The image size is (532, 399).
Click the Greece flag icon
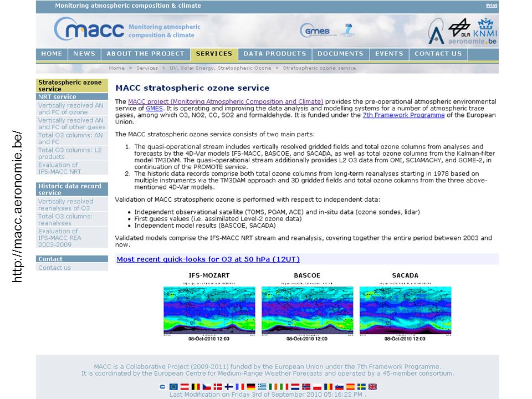262,387
